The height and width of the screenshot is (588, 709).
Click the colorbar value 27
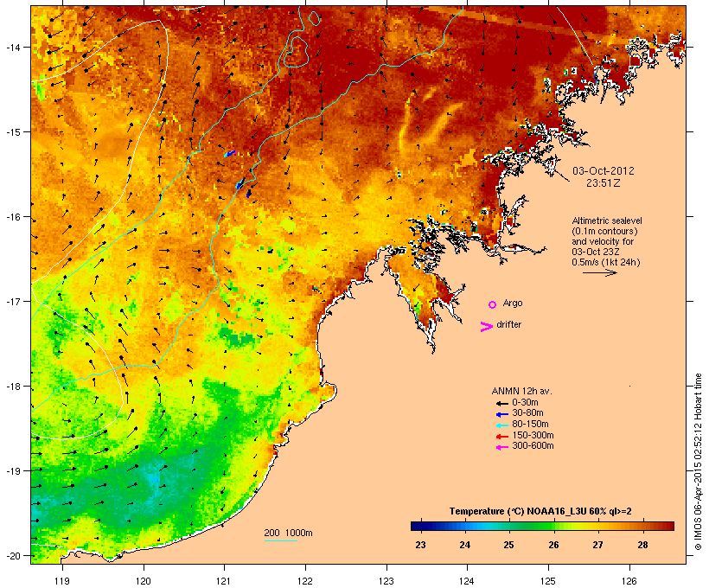(597, 545)
